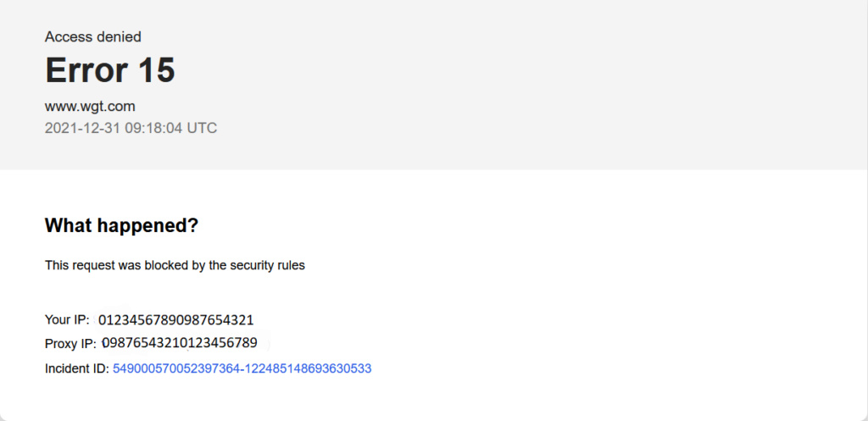Click the 2021-12-31 09:18:04 UTC timestamp

(x=131, y=129)
